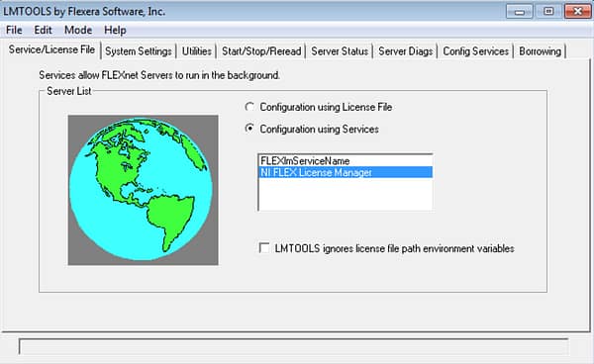Select Configuration using Services radio button

tap(249, 129)
